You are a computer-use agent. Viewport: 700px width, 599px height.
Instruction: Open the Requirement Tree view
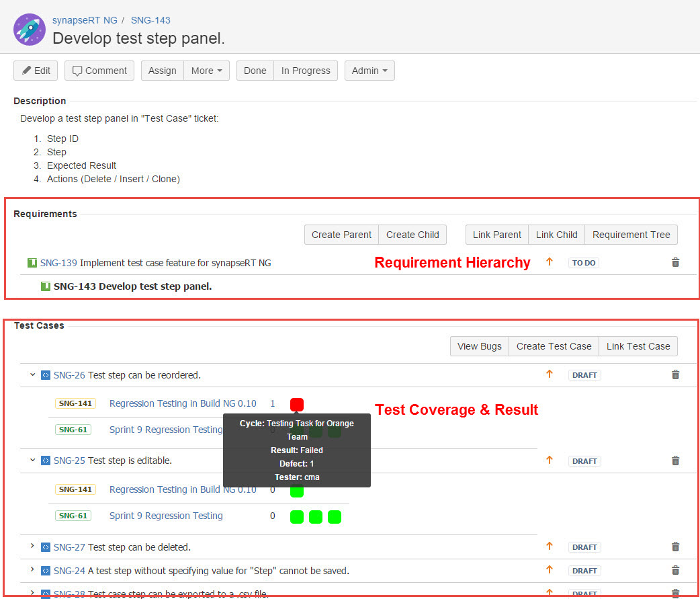pyautogui.click(x=631, y=235)
